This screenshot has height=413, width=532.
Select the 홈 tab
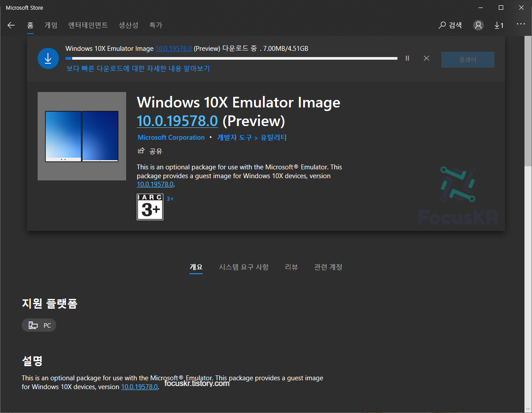tap(30, 25)
